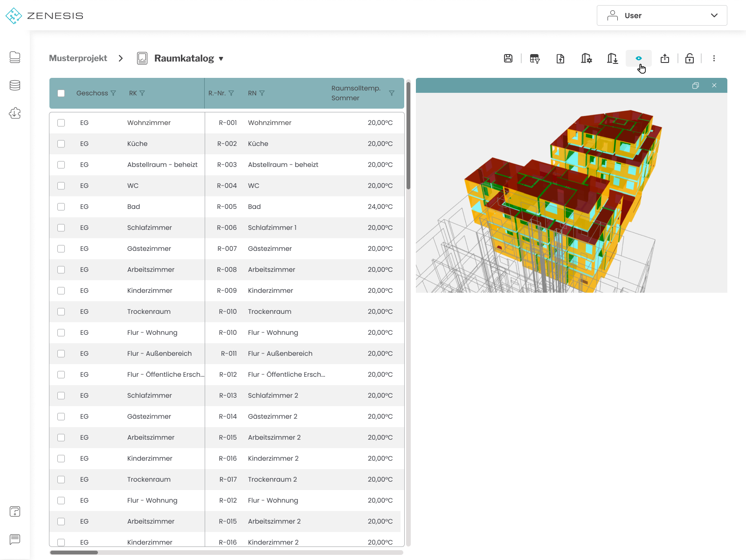Open the help icon in the sidebar
The width and height of the screenshot is (746, 560).
pyautogui.click(x=15, y=512)
